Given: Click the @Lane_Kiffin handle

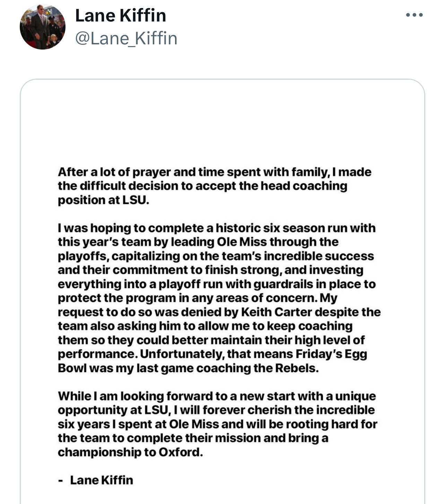Looking at the screenshot, I should [126, 38].
